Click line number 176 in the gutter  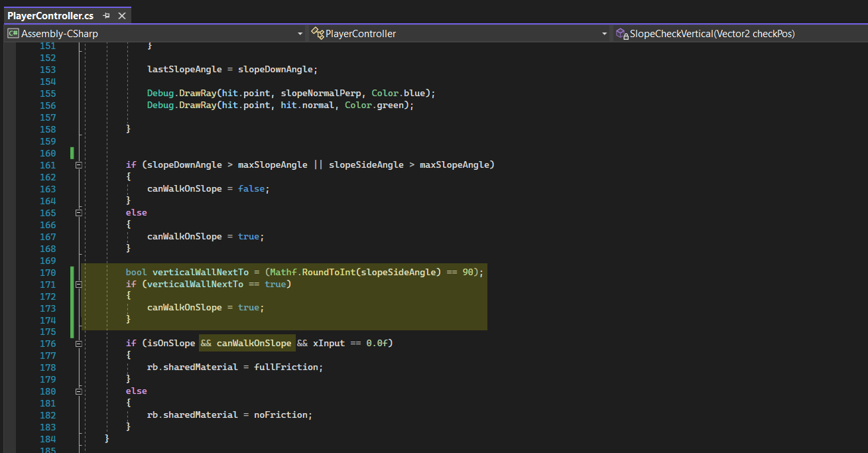click(x=48, y=344)
